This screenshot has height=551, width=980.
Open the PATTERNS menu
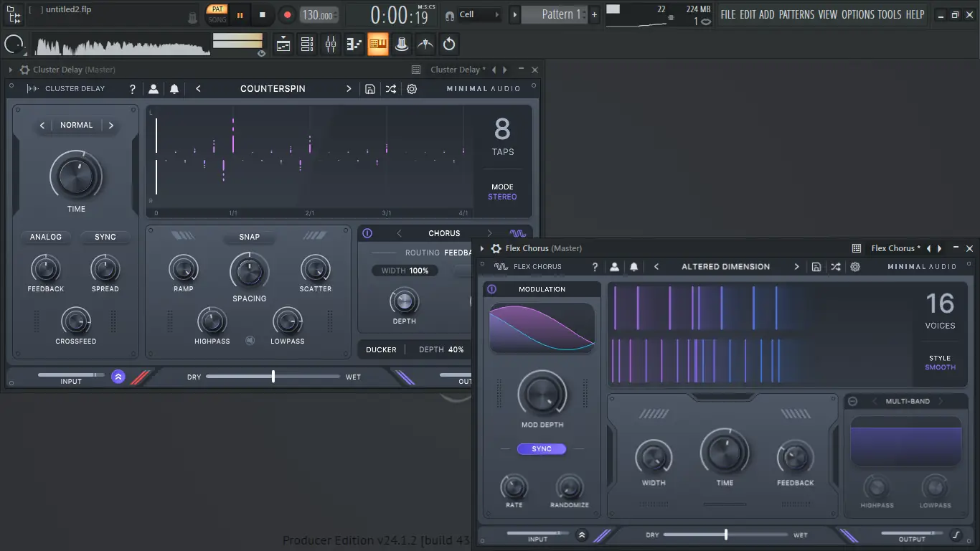coord(796,14)
